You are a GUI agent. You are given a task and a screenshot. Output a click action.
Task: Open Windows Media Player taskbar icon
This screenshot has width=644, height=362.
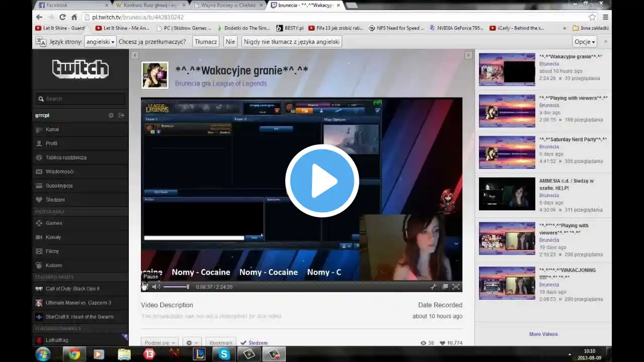point(99,354)
